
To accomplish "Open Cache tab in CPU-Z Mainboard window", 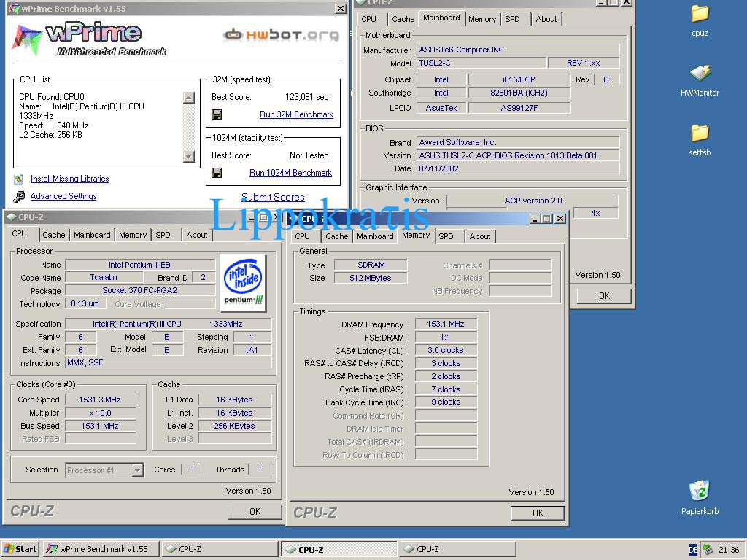I will [403, 19].
